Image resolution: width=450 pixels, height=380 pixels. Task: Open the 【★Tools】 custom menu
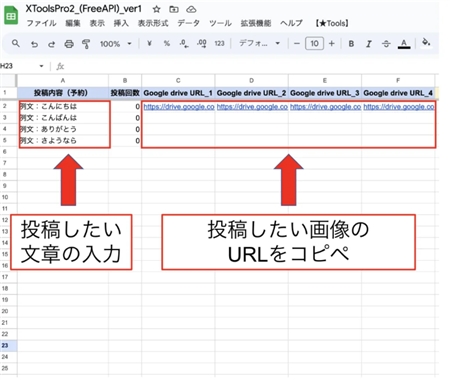(332, 23)
